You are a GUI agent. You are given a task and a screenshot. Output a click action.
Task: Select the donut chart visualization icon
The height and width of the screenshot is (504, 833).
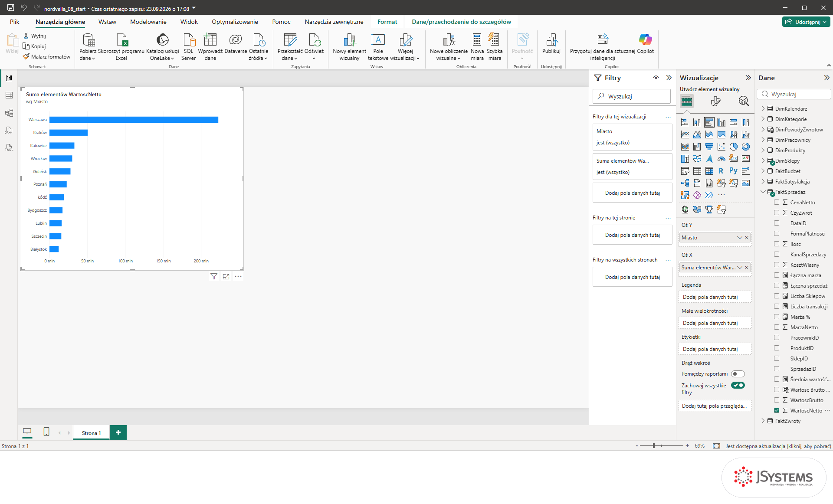point(745,147)
